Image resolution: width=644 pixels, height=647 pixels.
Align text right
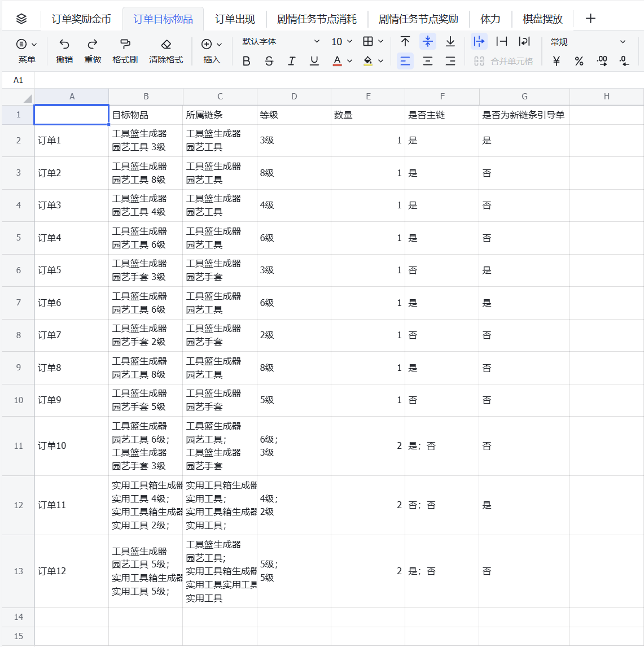click(450, 61)
